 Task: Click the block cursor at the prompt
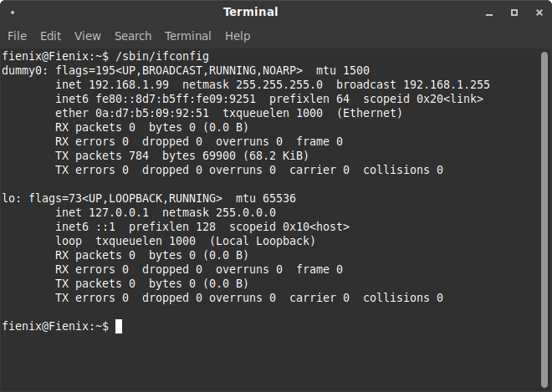(x=119, y=326)
